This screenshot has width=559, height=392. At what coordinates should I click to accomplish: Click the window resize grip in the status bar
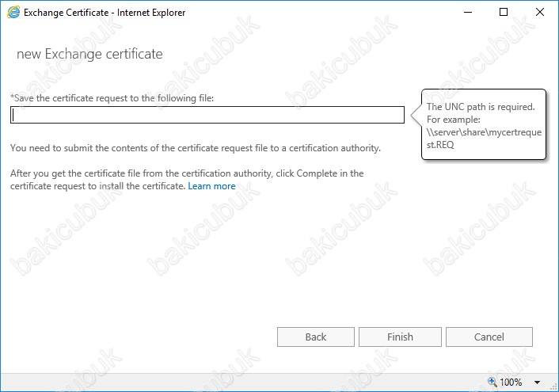pyautogui.click(x=554, y=387)
